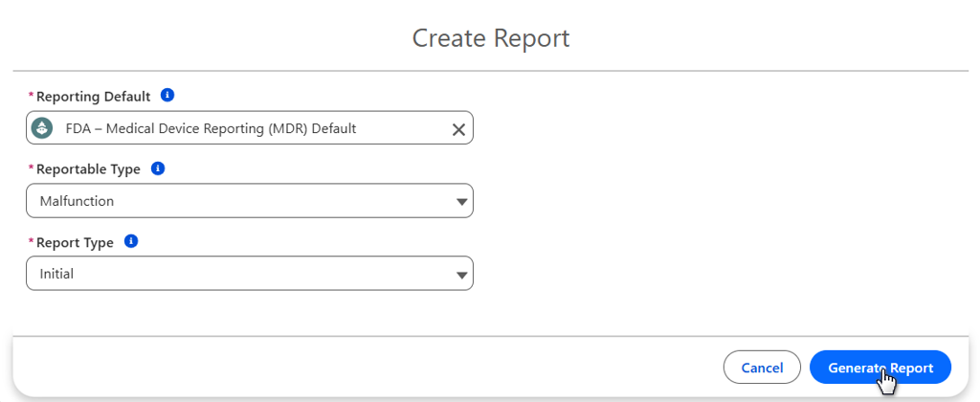Click the info icon beside Report Type
This screenshot has height=402, width=980.
[132, 242]
